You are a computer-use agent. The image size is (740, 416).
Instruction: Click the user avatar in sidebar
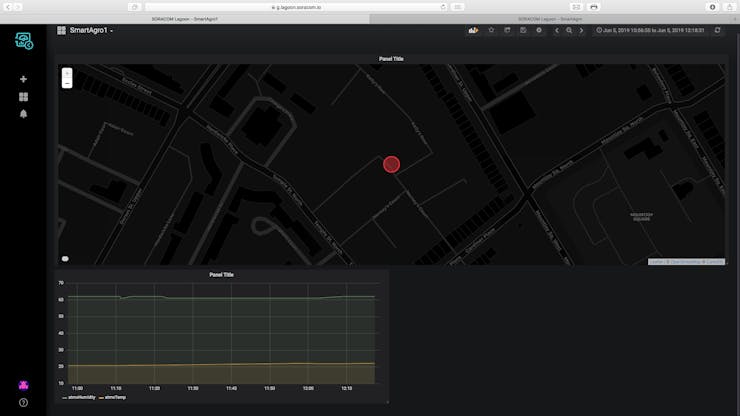(23, 385)
